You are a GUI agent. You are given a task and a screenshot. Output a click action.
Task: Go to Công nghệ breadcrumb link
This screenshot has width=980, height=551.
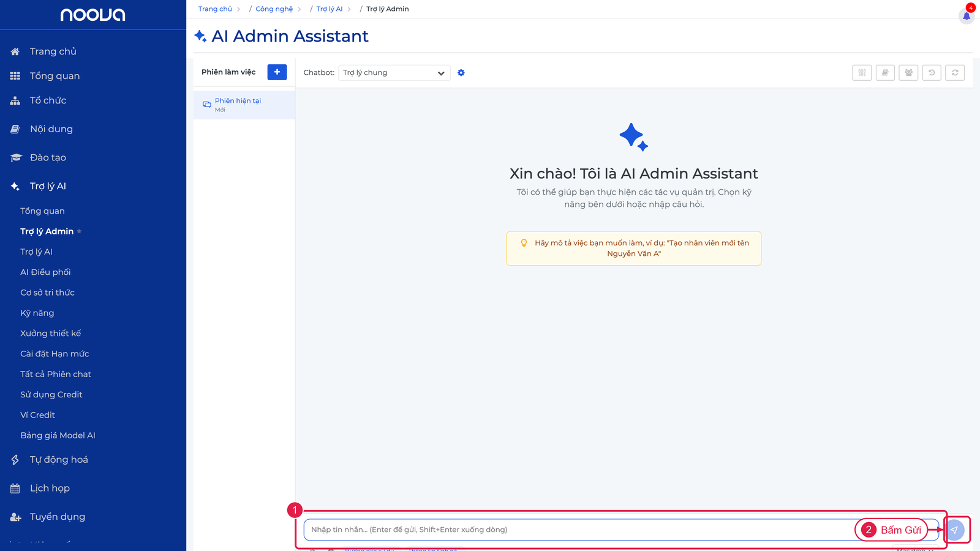point(274,9)
